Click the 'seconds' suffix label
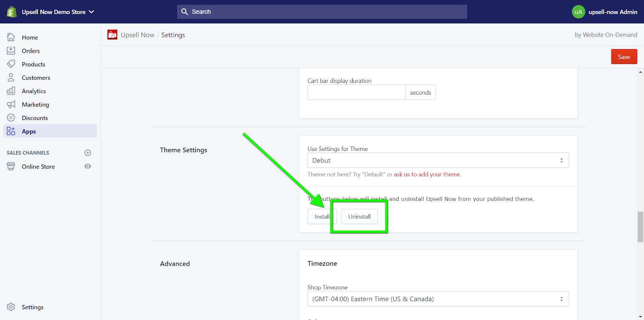This screenshot has height=320, width=644. (x=421, y=92)
